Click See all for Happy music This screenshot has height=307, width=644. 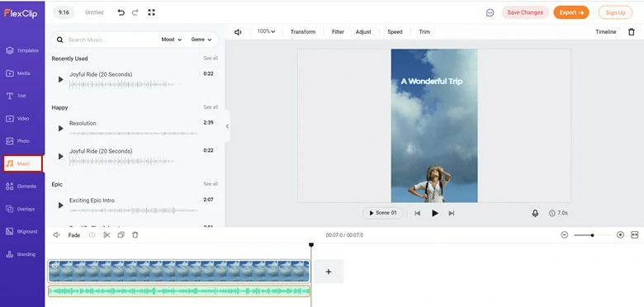[x=211, y=107]
